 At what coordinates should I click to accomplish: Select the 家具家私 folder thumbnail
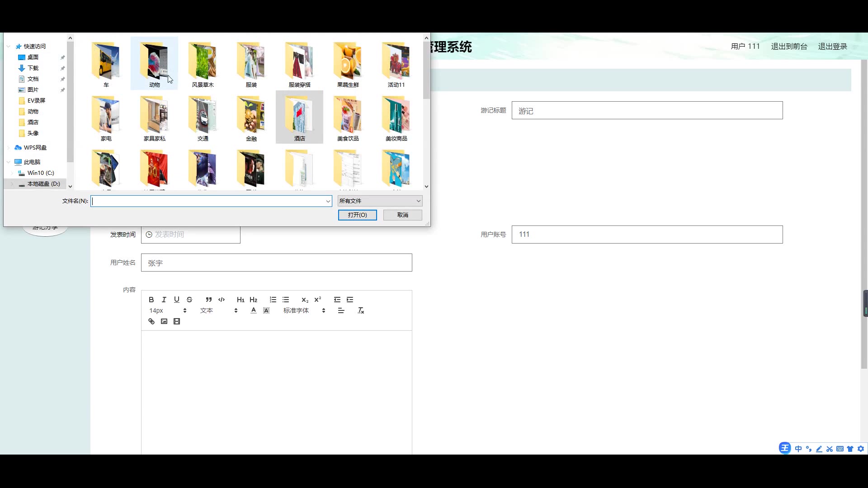pyautogui.click(x=154, y=117)
